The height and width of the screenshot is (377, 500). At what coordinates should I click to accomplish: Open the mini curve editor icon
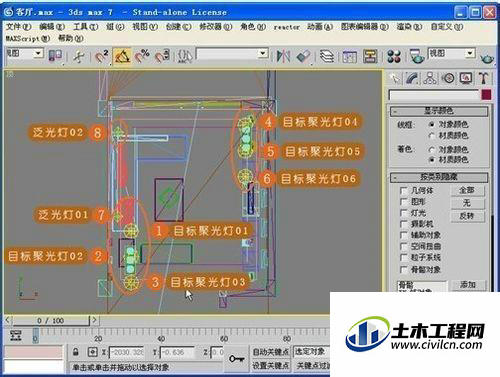[16, 335]
